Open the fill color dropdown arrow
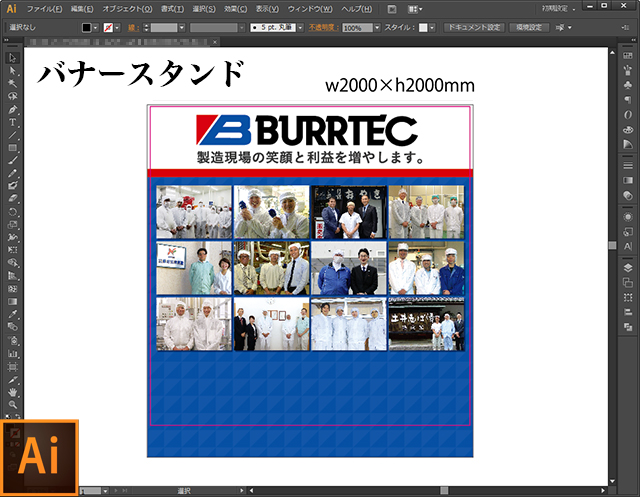Screen dimensions: 640x497 (x=95, y=27)
